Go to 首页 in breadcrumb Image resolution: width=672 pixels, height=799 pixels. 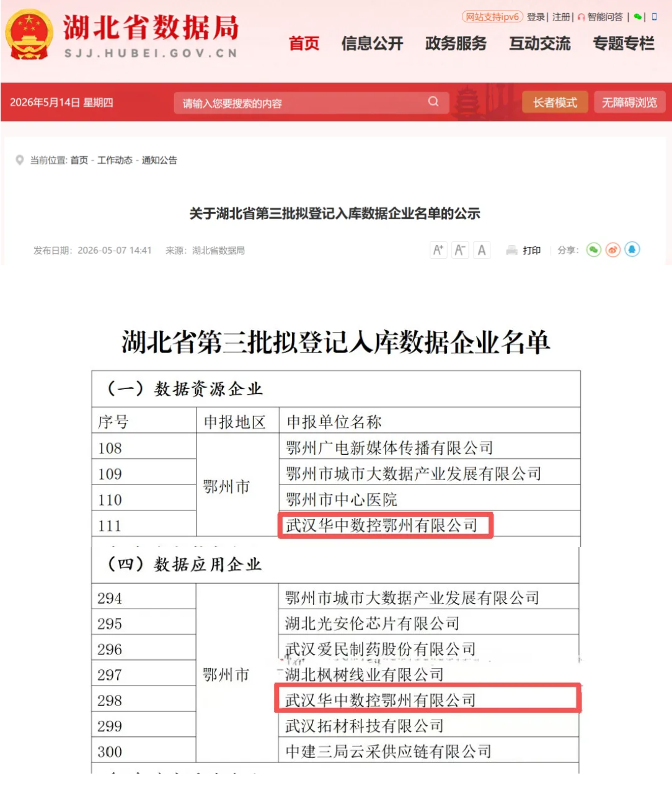coord(79,160)
